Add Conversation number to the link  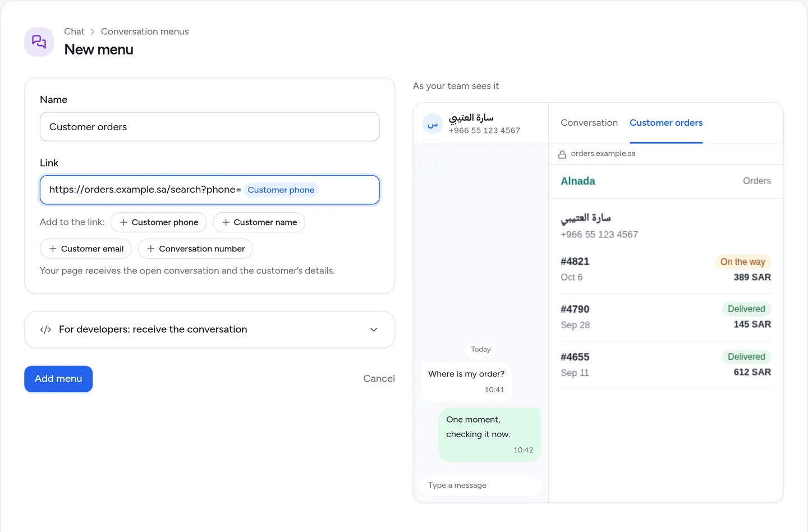coord(195,249)
